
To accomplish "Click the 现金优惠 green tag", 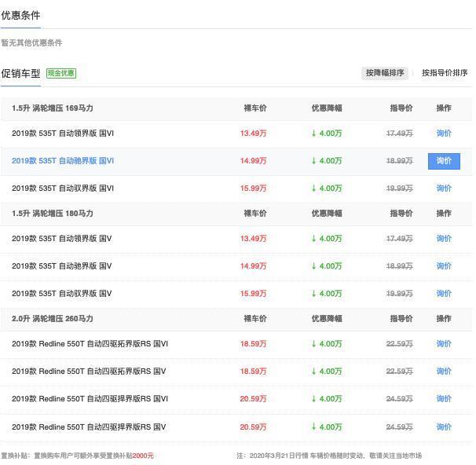I will click(61, 73).
